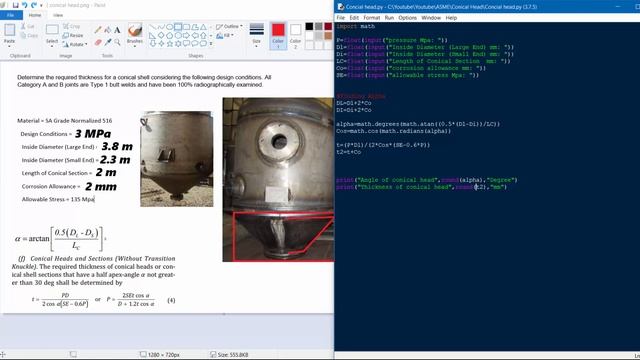640x360 pixels.
Task: Open the Format menu in the IDLE editor
Action: [x=371, y=18]
